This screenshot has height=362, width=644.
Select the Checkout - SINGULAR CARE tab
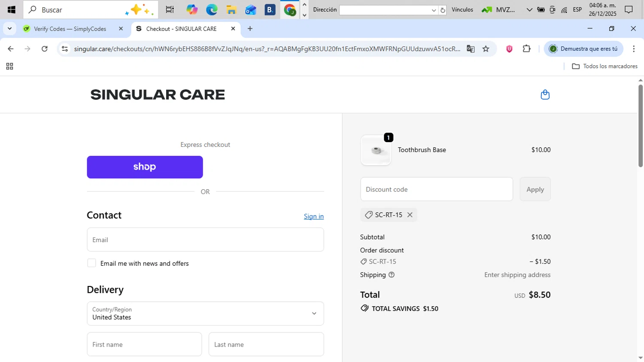click(x=185, y=29)
